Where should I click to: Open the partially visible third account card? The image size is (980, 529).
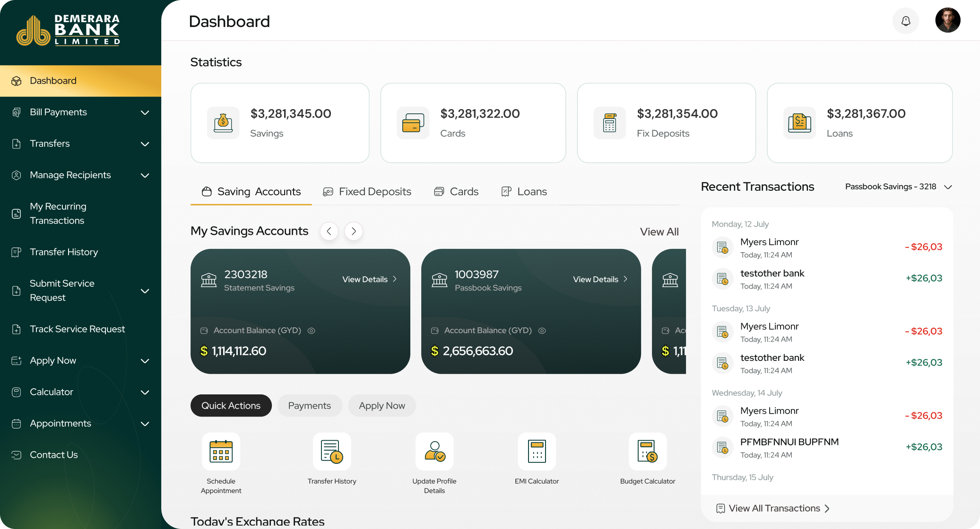669,312
